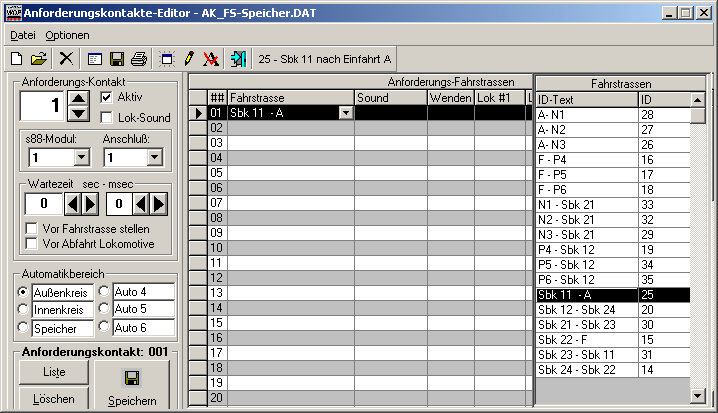The image size is (718, 413).
Task: Open the s88-Modul dropdown
Action: click(82, 158)
